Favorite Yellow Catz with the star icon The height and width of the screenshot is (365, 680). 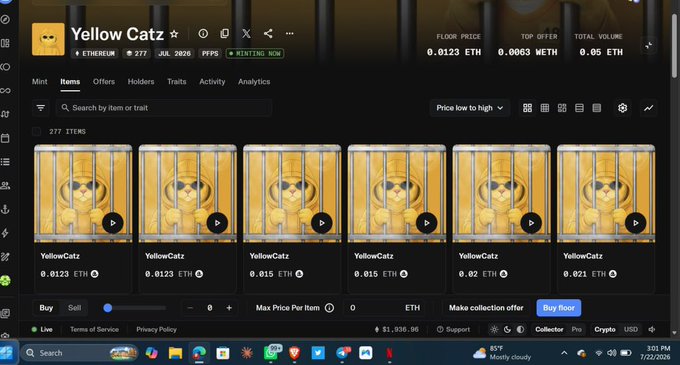click(x=174, y=34)
